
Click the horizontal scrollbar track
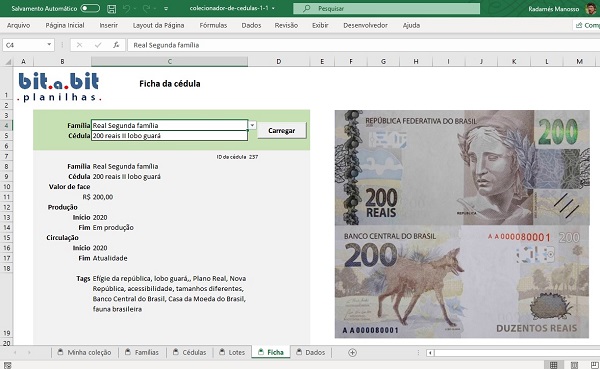[x=517, y=353]
